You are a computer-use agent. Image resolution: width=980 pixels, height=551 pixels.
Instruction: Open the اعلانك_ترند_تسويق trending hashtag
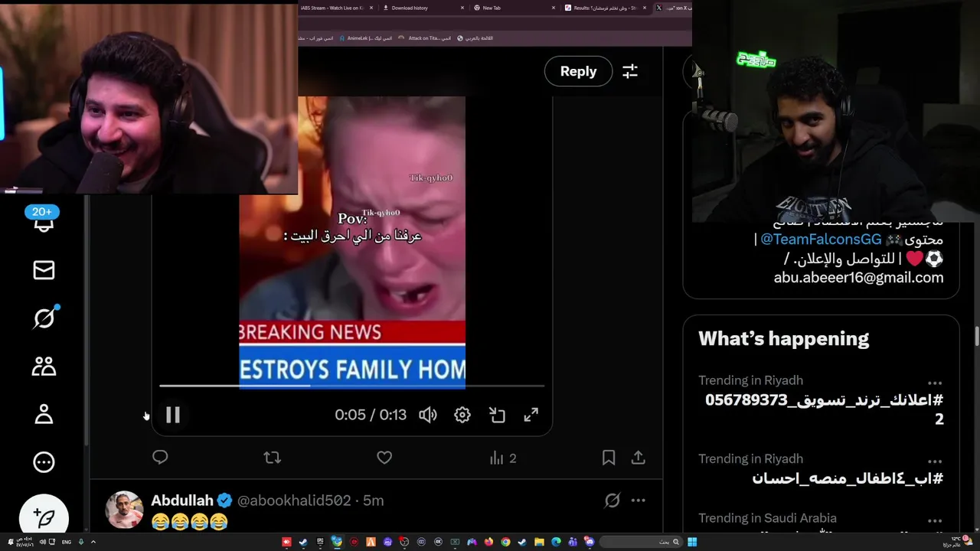(x=824, y=409)
